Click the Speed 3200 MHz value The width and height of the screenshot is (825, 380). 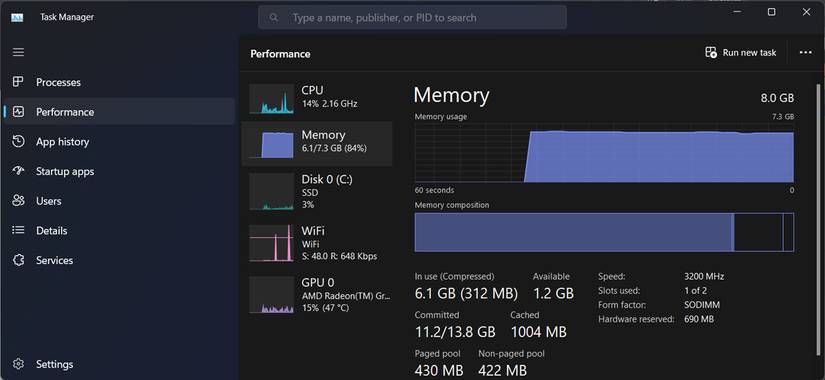tap(704, 276)
